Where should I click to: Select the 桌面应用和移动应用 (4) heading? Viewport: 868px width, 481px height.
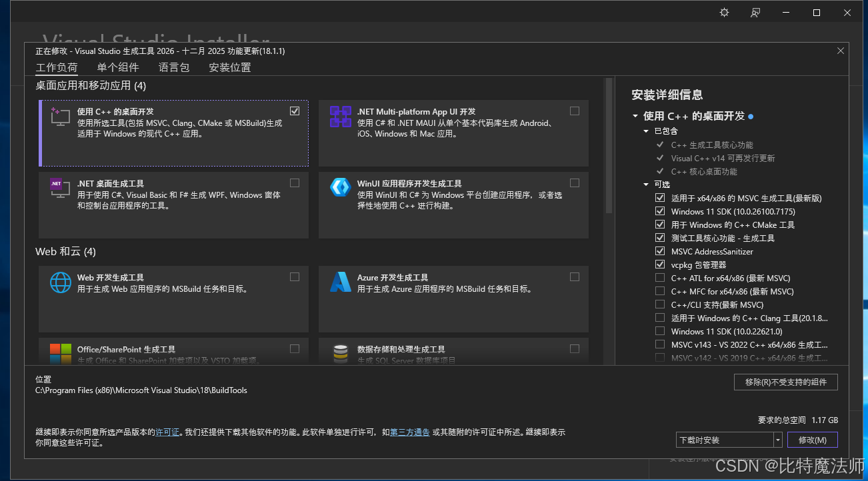(x=91, y=86)
